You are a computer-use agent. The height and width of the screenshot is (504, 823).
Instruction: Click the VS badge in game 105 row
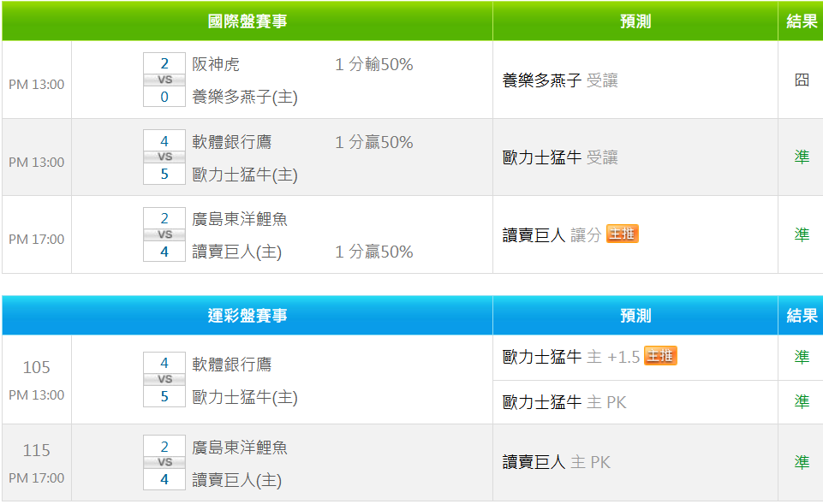coord(164,379)
